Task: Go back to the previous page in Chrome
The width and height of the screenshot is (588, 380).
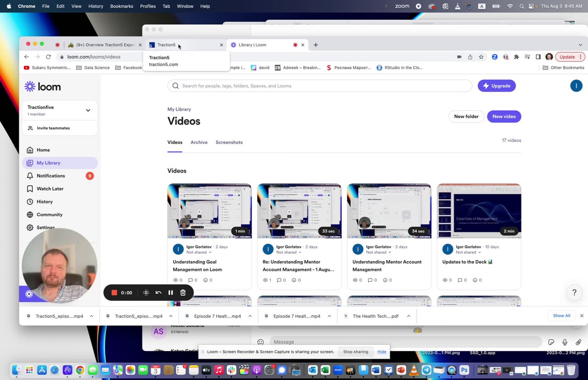Action: (26, 57)
